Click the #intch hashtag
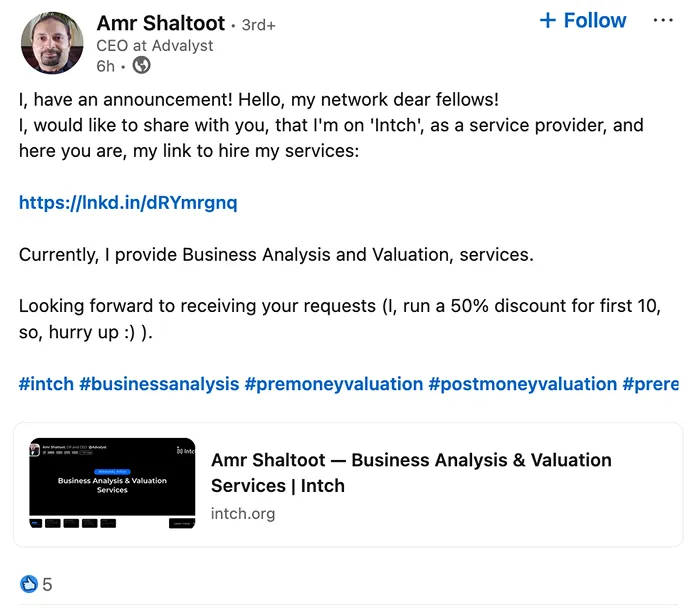Image resolution: width=696 pixels, height=610 pixels. pyautogui.click(x=46, y=384)
